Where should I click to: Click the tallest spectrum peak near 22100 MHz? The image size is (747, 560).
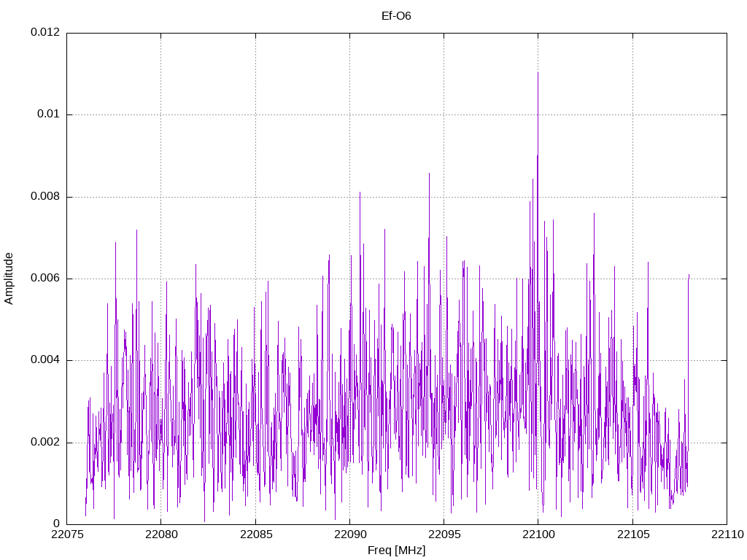538,73
